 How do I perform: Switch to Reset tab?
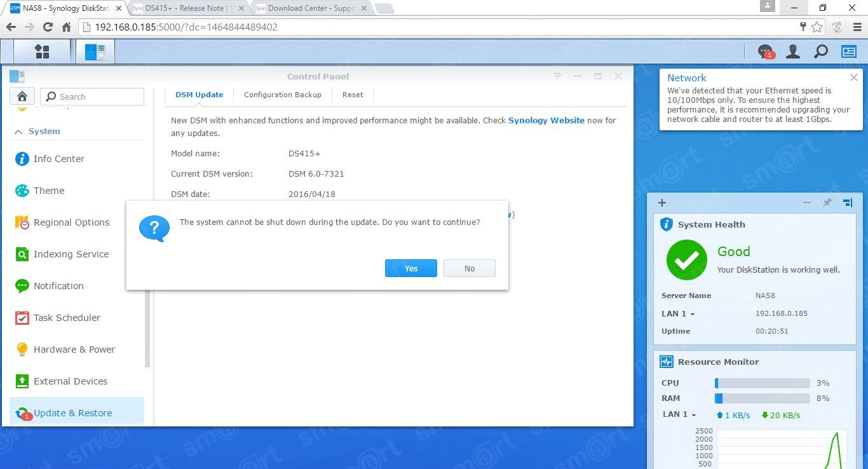[353, 95]
